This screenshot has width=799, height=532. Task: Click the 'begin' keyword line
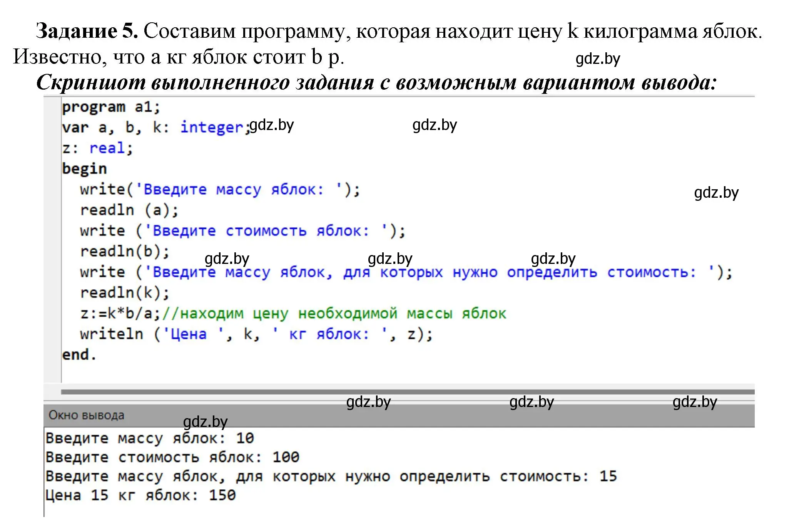84,169
